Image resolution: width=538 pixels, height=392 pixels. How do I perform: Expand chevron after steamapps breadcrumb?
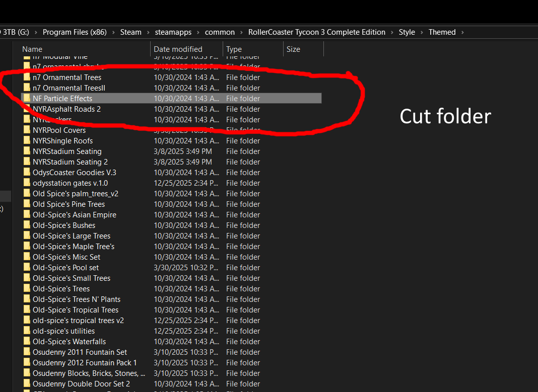[x=198, y=32]
